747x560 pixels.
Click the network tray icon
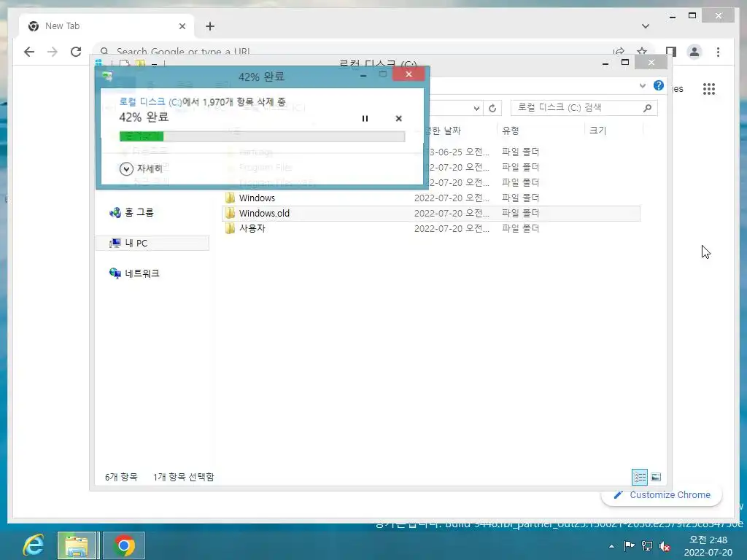[x=647, y=545]
